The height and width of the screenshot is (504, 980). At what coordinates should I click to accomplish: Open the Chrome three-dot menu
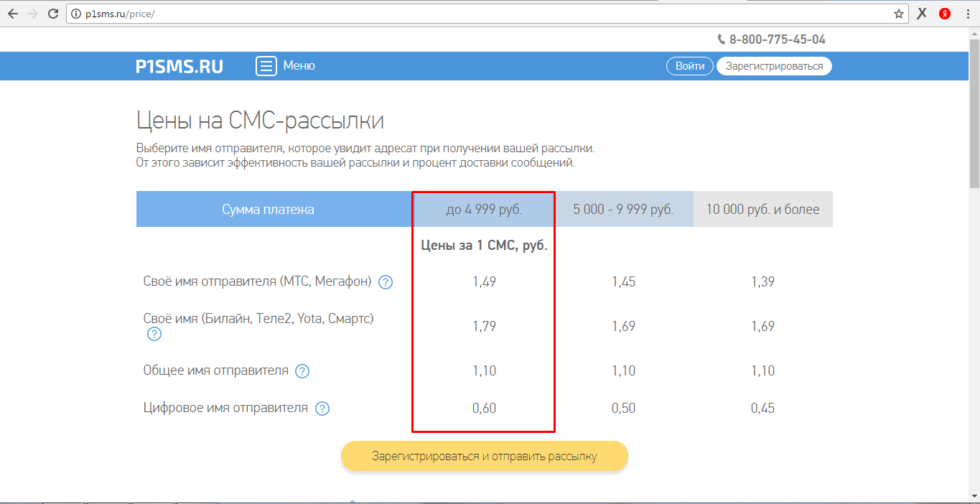coord(966,14)
